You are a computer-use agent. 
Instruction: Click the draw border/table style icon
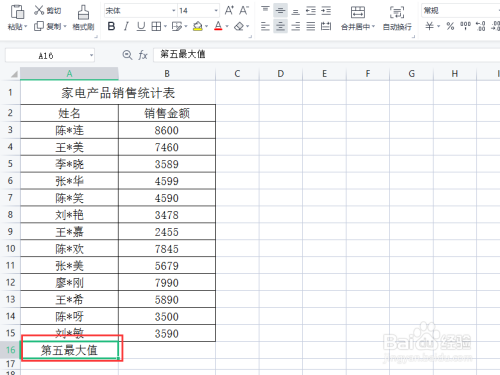tap(176, 26)
